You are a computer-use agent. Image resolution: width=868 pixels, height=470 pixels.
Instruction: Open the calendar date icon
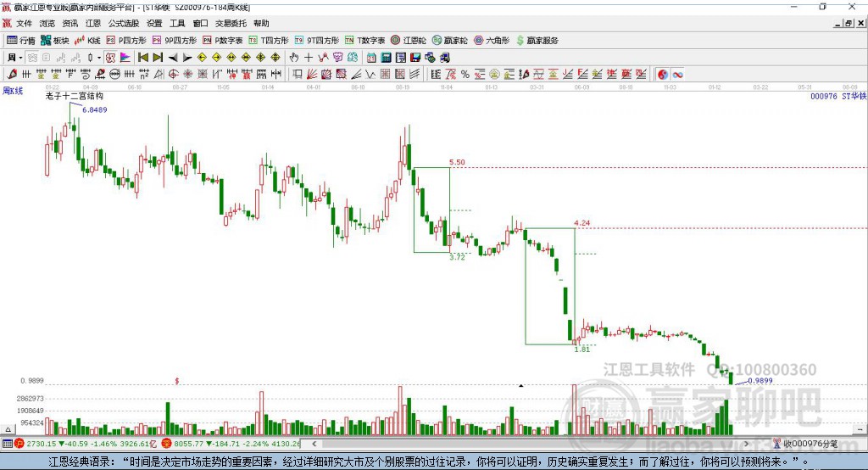click(371, 58)
